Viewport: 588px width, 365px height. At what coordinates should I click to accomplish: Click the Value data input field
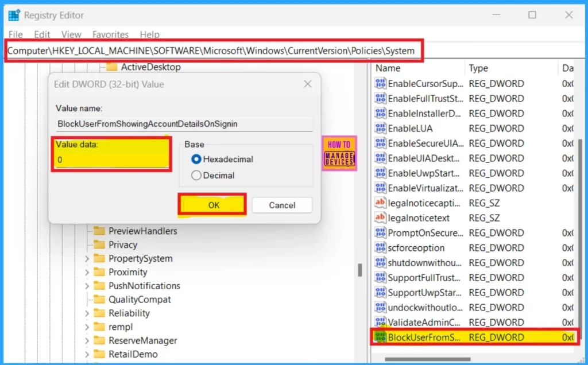pos(112,160)
